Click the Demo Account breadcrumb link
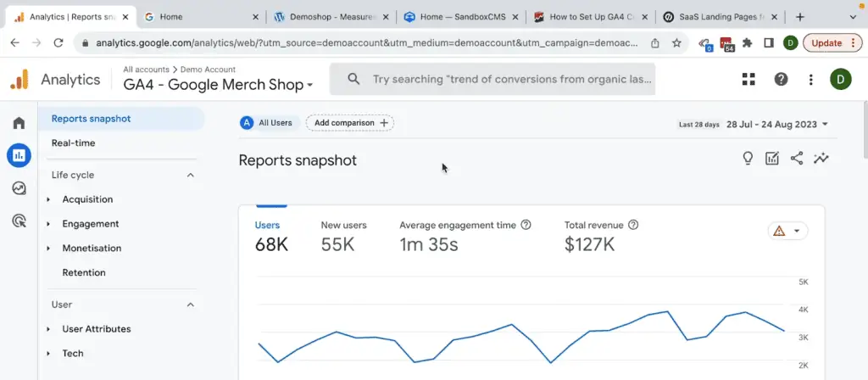The width and height of the screenshot is (868, 380). 209,70
